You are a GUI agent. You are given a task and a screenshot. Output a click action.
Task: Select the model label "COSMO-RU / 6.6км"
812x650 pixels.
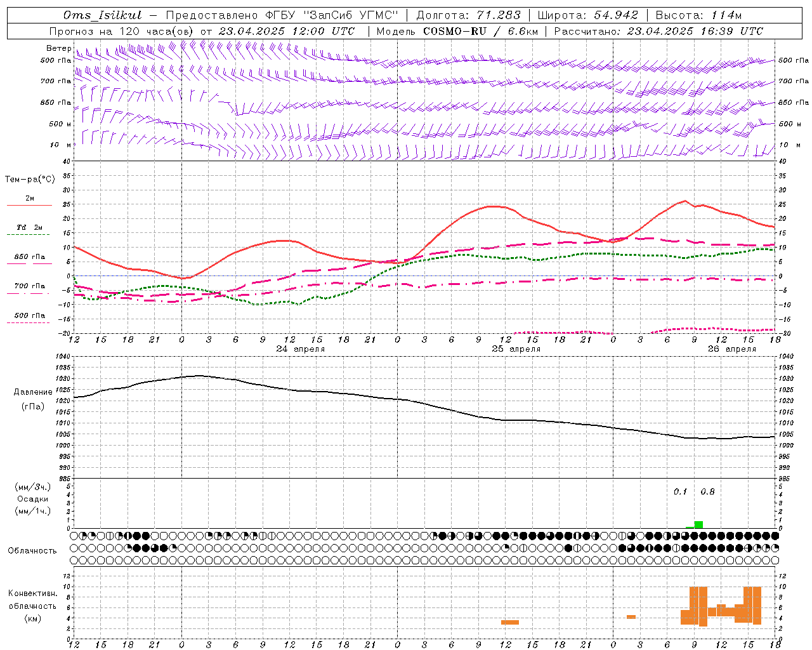click(x=480, y=31)
